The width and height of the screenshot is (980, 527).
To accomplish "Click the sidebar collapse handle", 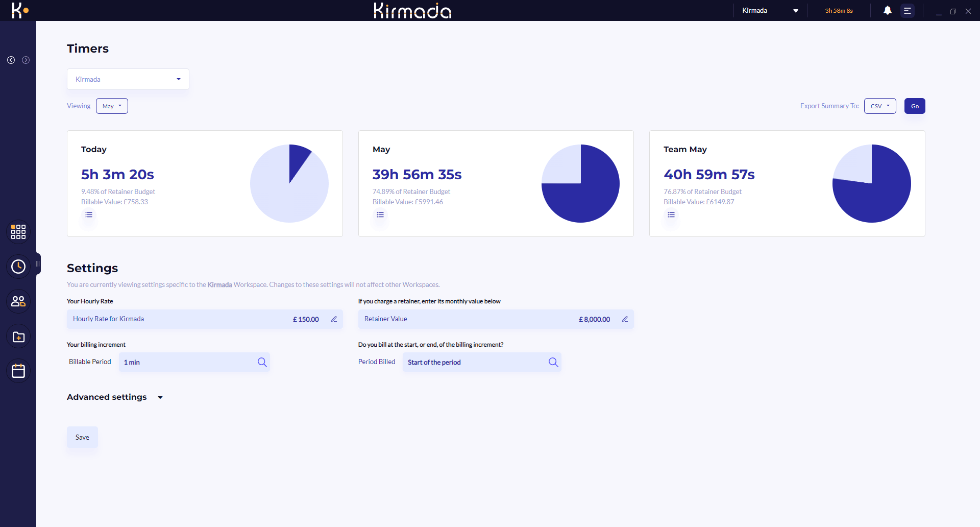I will (x=38, y=264).
